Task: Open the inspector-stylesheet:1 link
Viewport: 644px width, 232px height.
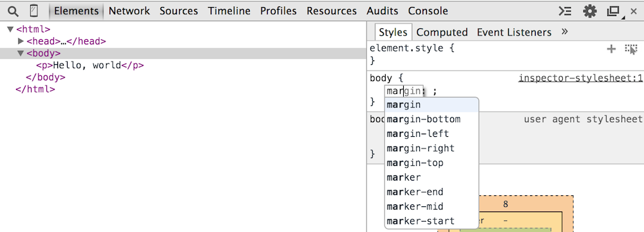Action: pyautogui.click(x=580, y=78)
